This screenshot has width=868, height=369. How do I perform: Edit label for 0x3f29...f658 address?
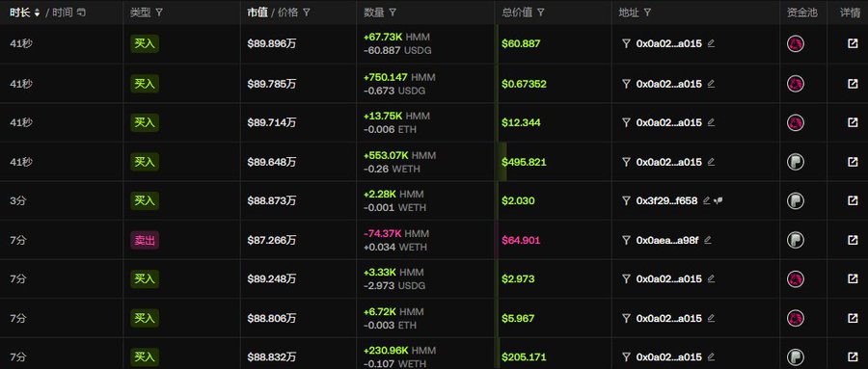tap(706, 200)
